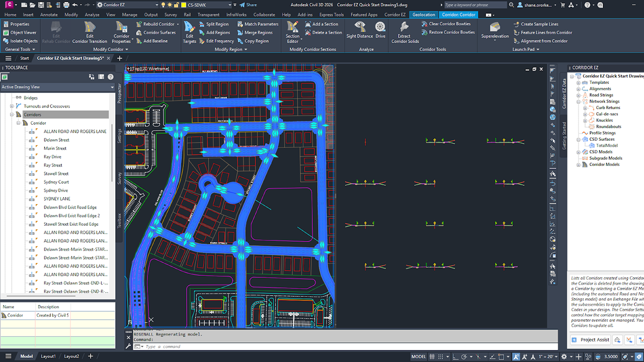Click the Isolate Objects tool
Screen dimensions: 644x362
coord(20,41)
